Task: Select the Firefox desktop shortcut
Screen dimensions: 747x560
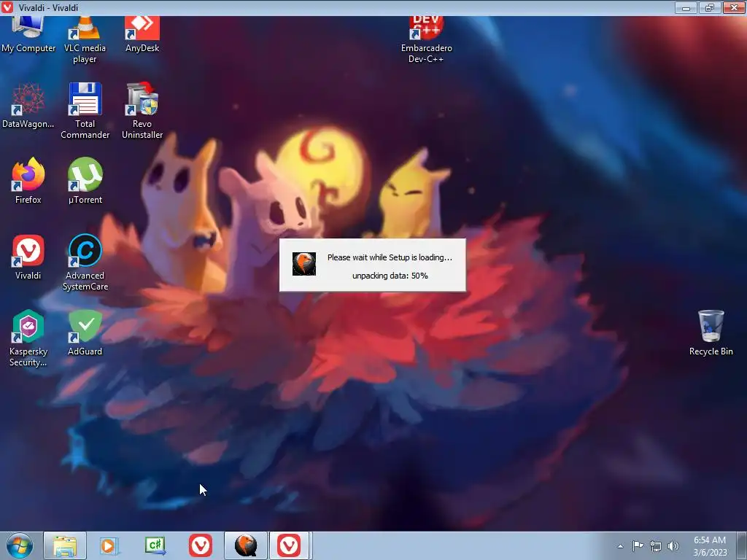Action: point(28,181)
